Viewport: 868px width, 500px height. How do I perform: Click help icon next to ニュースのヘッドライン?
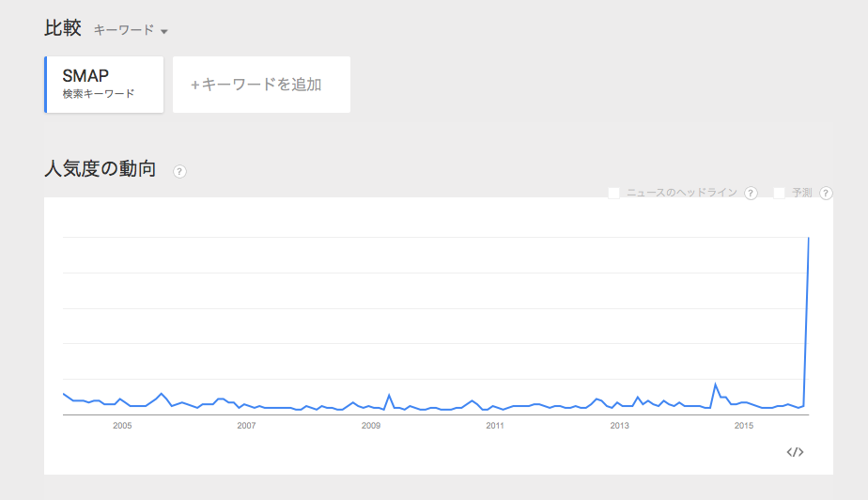[x=751, y=194]
